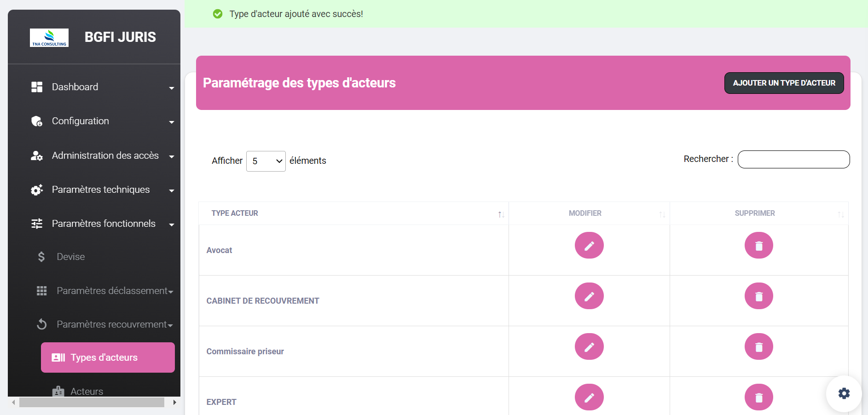Image resolution: width=868 pixels, height=415 pixels.
Task: Delete the Avocat actor type
Action: click(x=758, y=246)
